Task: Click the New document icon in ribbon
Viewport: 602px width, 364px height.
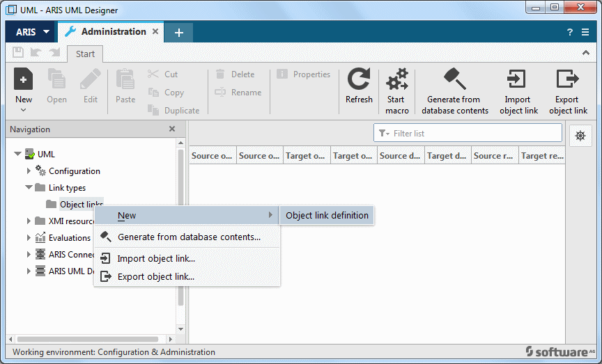Action: 24,79
